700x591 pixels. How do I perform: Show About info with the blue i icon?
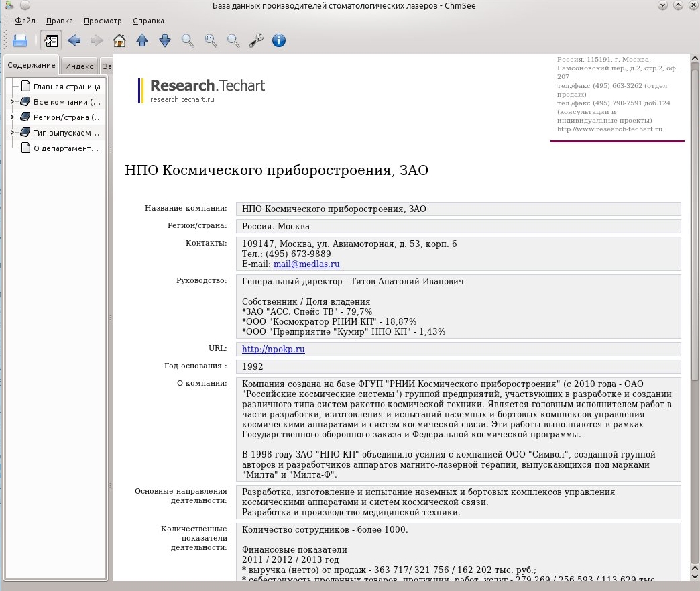pyautogui.click(x=279, y=41)
